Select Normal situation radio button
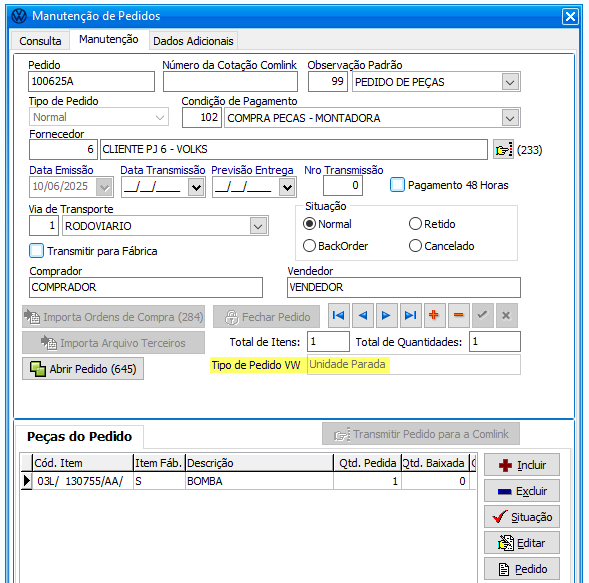Viewport: 589px width, 583px height. (x=309, y=224)
